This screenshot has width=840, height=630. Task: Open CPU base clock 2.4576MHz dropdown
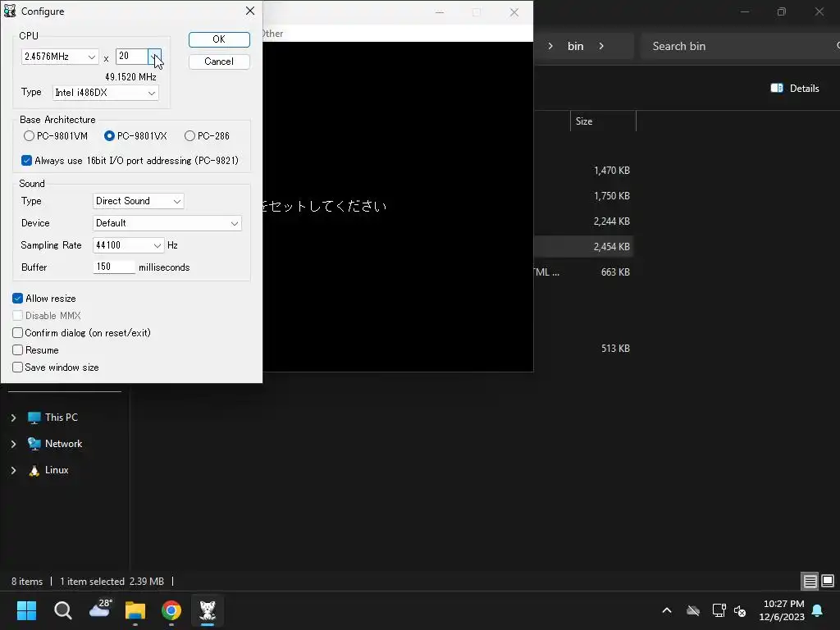pos(60,57)
